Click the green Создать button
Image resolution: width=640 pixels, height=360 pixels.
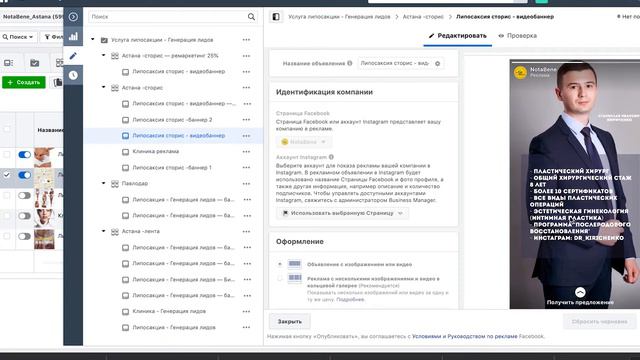click(x=24, y=82)
